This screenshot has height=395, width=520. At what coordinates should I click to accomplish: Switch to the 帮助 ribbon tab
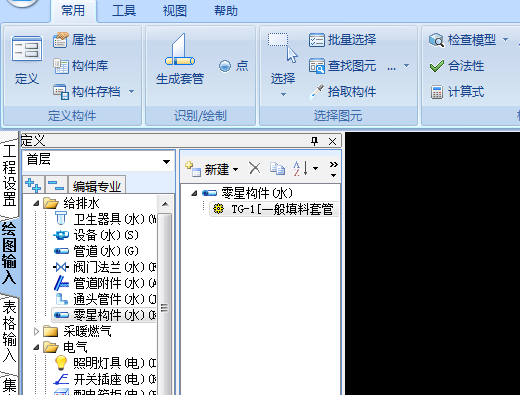click(x=226, y=11)
